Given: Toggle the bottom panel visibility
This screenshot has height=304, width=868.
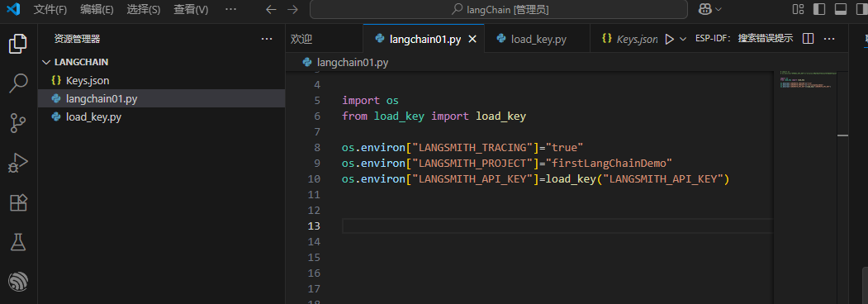Looking at the screenshot, I should pos(840,9).
